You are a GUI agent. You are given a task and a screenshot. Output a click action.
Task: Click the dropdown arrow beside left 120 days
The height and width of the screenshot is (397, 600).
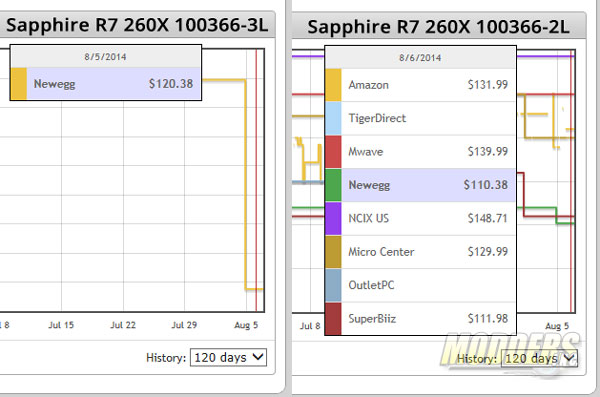pyautogui.click(x=258, y=357)
